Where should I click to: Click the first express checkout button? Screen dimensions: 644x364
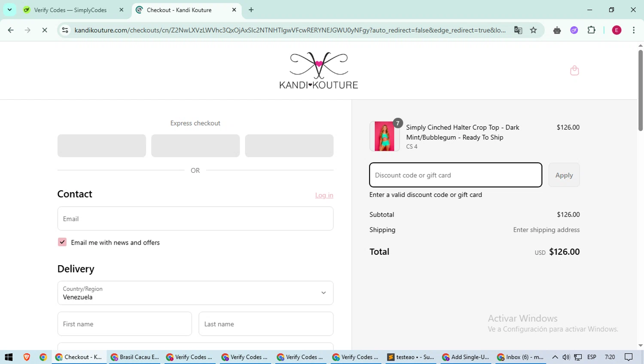[102, 146]
